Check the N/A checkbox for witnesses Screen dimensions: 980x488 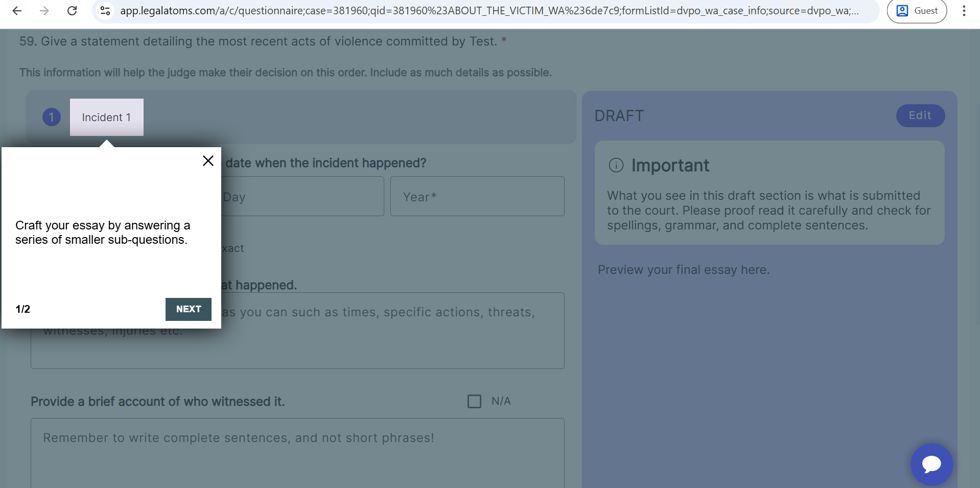click(x=474, y=402)
